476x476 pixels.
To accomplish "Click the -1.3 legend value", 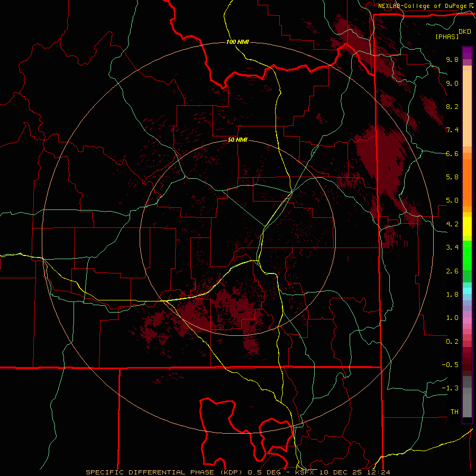I will pyautogui.click(x=450, y=388).
